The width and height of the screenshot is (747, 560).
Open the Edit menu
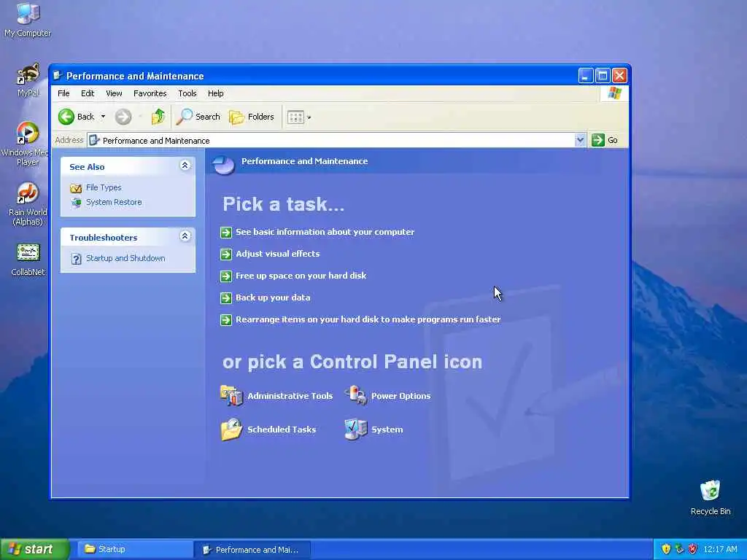point(88,93)
